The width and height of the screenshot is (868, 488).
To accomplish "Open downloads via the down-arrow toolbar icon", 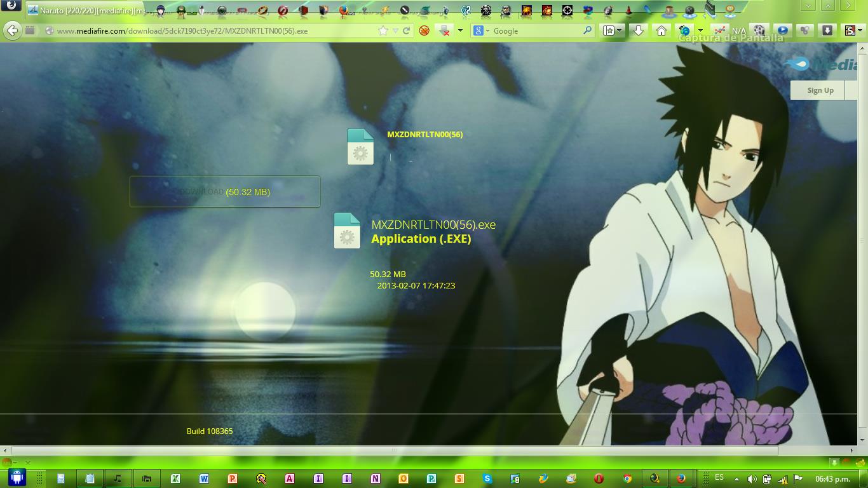I will [x=637, y=30].
